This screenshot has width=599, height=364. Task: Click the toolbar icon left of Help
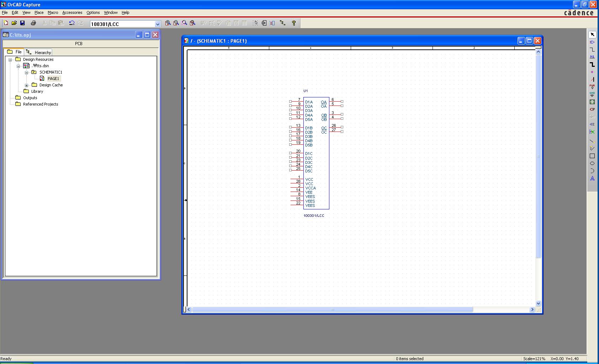(x=283, y=23)
